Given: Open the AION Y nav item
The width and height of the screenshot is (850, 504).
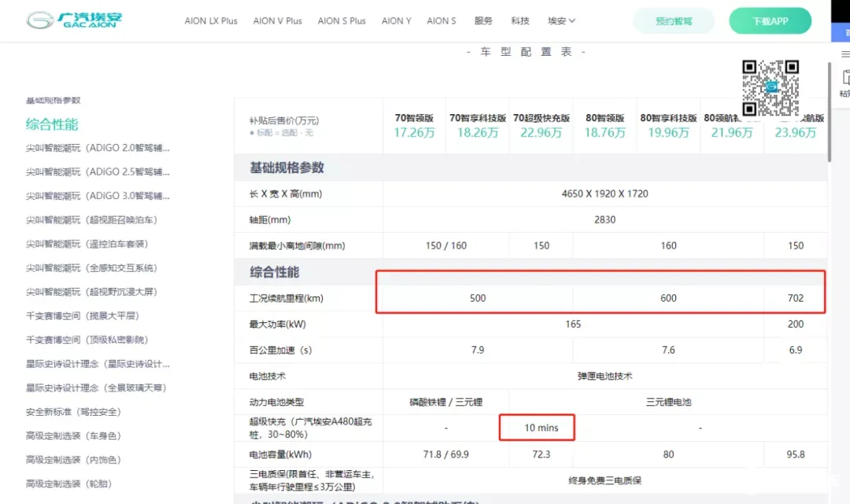Looking at the screenshot, I should (396, 21).
